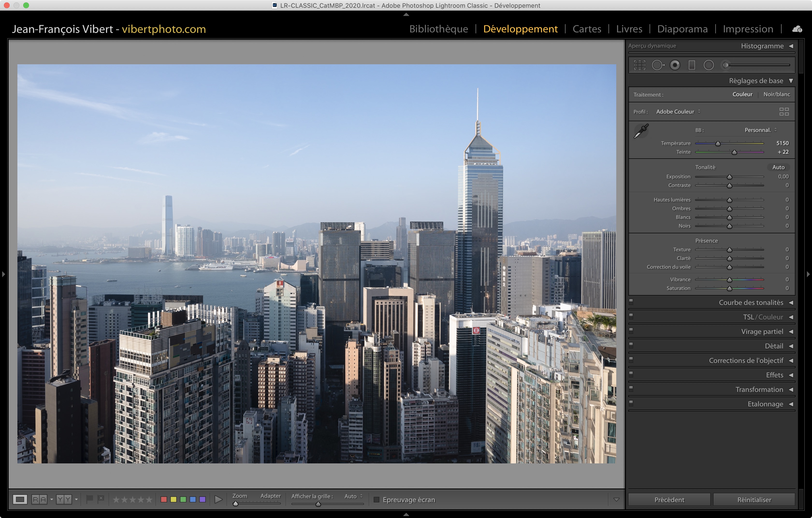This screenshot has width=812, height=518.
Task: Click the slideshow play button
Action: pyautogui.click(x=218, y=499)
